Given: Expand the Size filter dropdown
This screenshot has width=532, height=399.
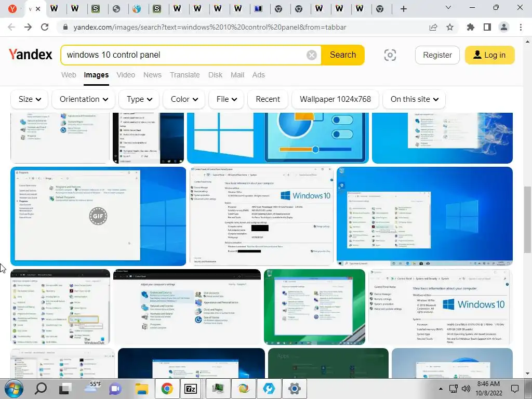Looking at the screenshot, I should pos(30,99).
